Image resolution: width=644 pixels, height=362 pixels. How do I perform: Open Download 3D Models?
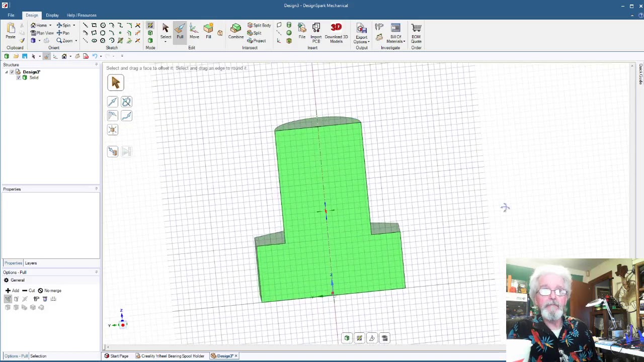coord(337,33)
